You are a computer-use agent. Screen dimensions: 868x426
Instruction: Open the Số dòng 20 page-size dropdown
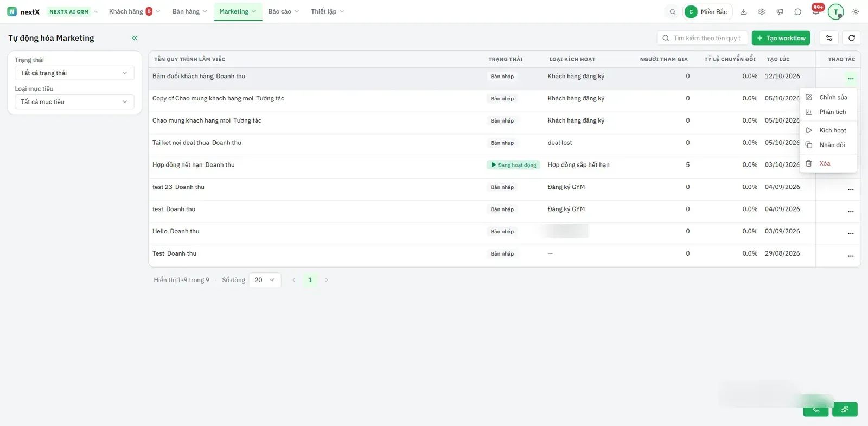pyautogui.click(x=265, y=280)
